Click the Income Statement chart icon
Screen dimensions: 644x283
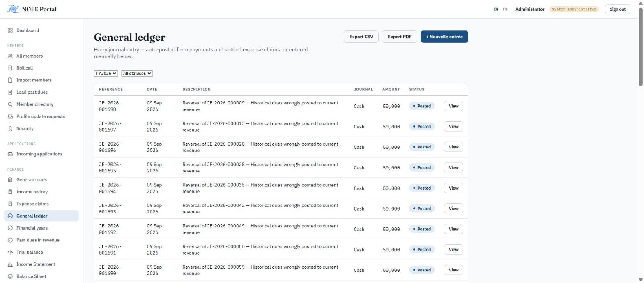10,264
